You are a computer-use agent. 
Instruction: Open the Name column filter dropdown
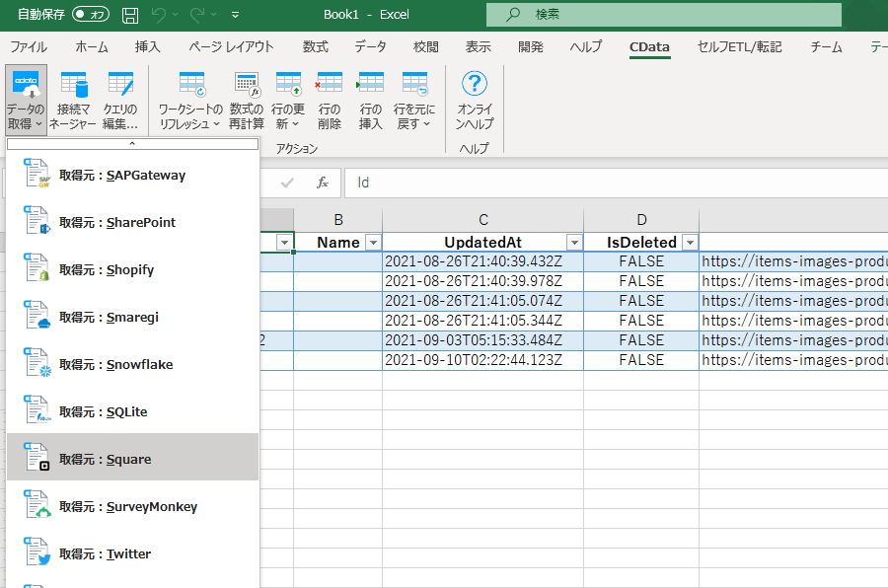tap(373, 243)
